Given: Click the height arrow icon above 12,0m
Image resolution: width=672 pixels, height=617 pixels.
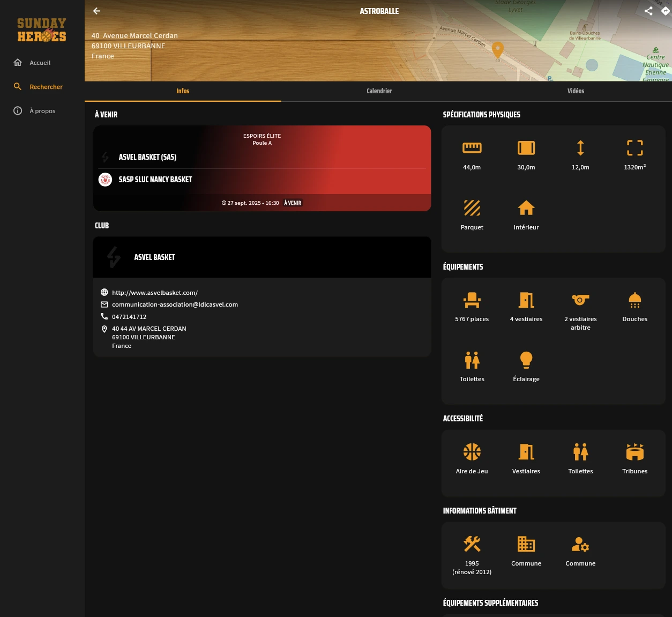Looking at the screenshot, I should 580,148.
